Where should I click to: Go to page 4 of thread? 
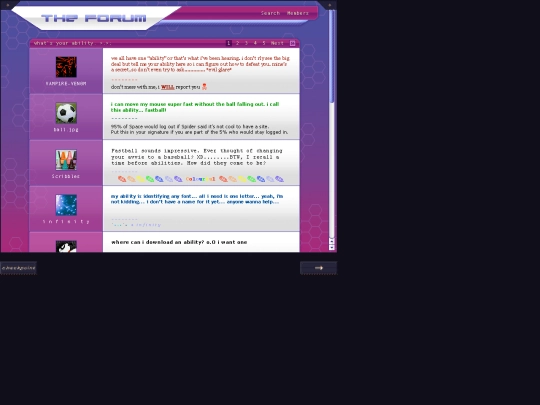(x=255, y=43)
